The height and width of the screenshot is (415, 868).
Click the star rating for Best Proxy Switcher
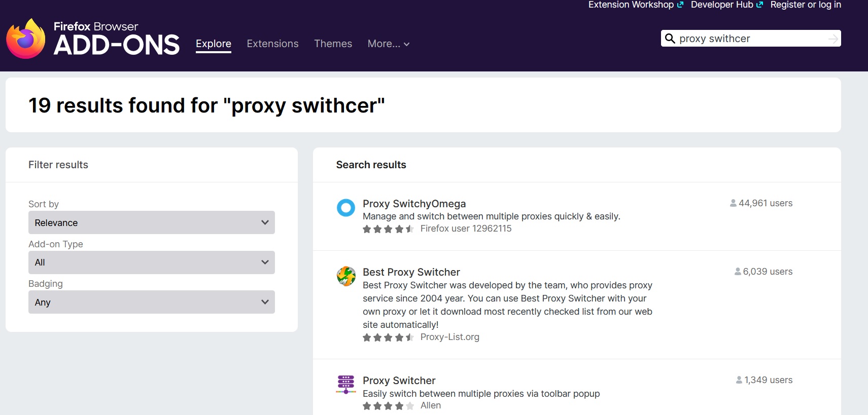tap(389, 337)
